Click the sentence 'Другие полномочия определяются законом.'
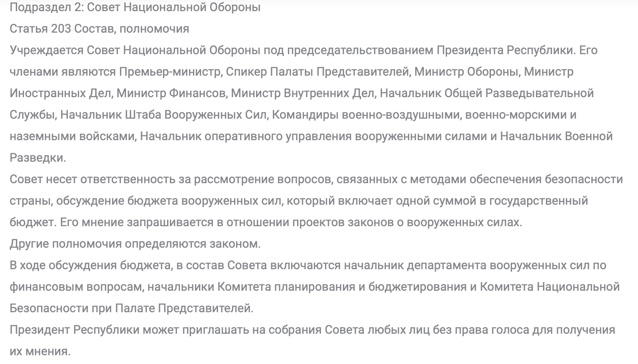This screenshot has width=638, height=364. 135,244
